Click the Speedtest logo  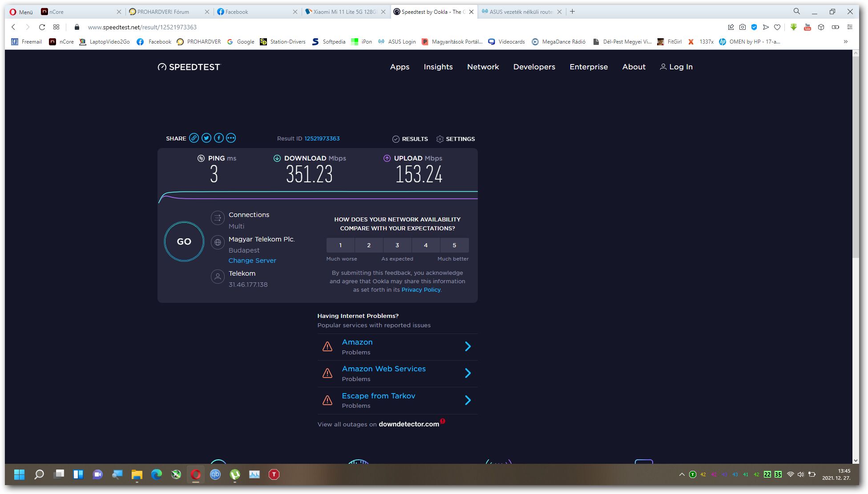point(189,67)
